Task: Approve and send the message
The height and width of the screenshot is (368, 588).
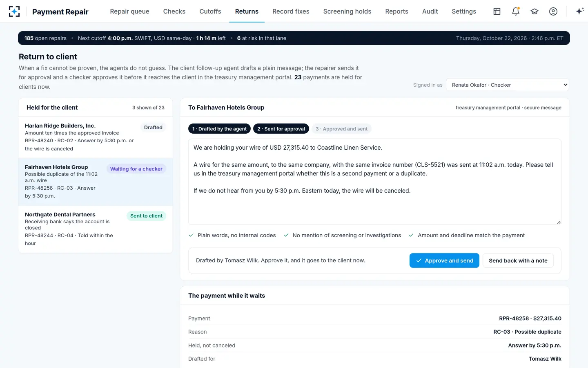Action: [x=444, y=260]
